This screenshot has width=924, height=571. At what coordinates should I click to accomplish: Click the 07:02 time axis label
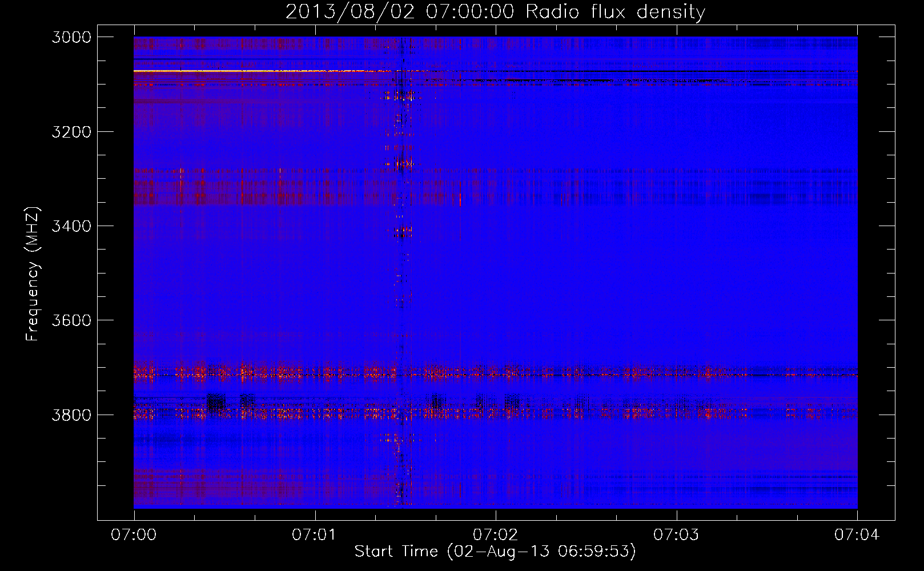[496, 535]
